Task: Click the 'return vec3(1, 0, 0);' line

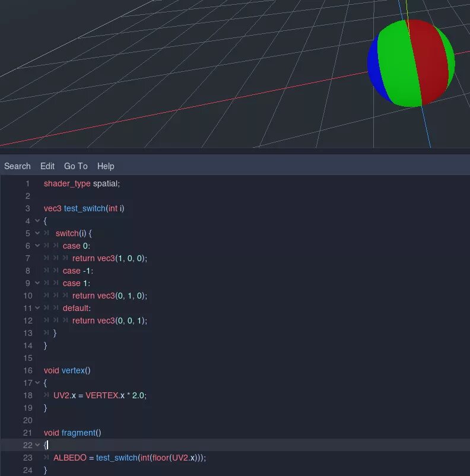Action: 110,258
